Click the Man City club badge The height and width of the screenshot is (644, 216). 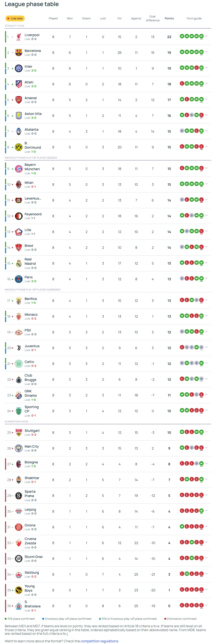click(x=18, y=449)
